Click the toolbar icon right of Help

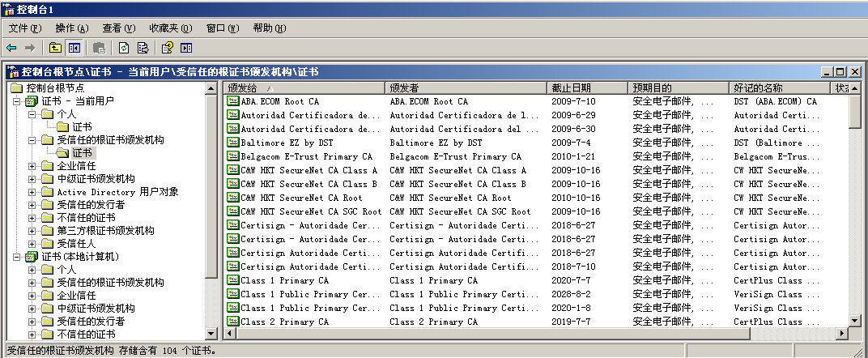[x=186, y=48]
